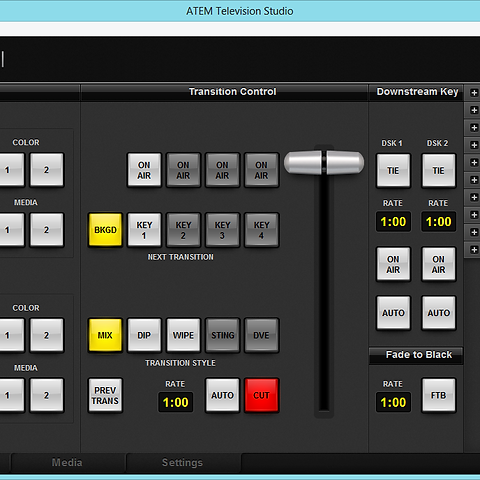This screenshot has width=480, height=480.
Task: Choose the STING transition style
Action: pyautogui.click(x=222, y=335)
